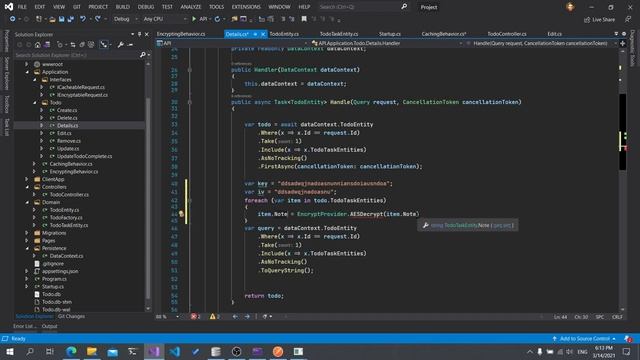Click the notifications icon in status bar
640x360 pixels.
[x=628, y=339]
